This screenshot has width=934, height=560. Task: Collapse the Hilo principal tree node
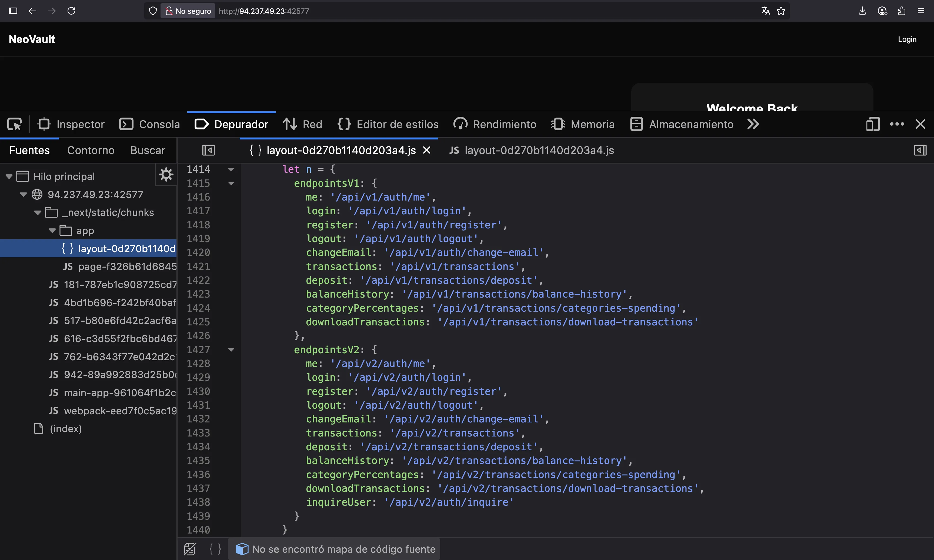(9, 176)
